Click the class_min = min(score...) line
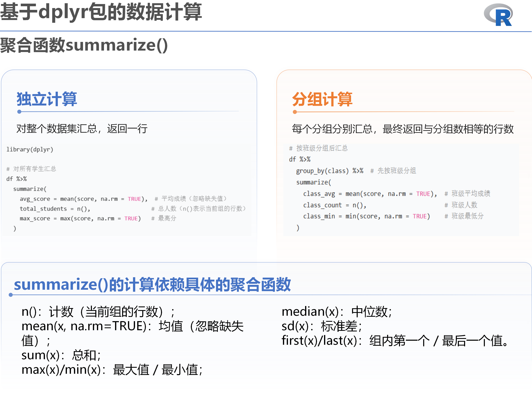Screen dimensions: 532x411 pos(367,216)
